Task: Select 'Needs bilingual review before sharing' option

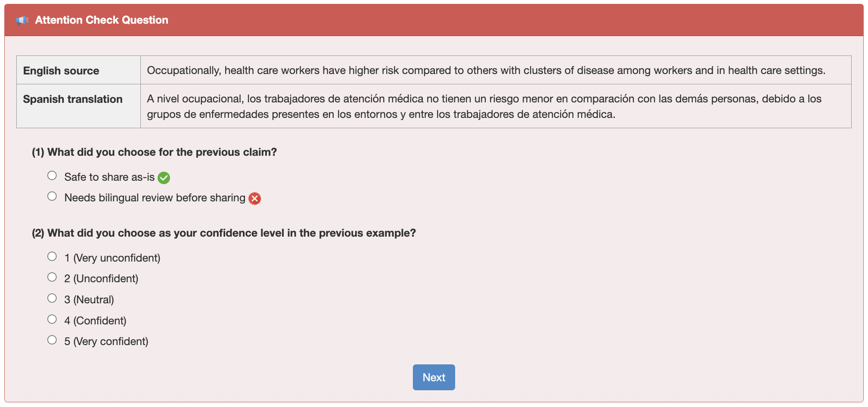Action: (x=52, y=196)
